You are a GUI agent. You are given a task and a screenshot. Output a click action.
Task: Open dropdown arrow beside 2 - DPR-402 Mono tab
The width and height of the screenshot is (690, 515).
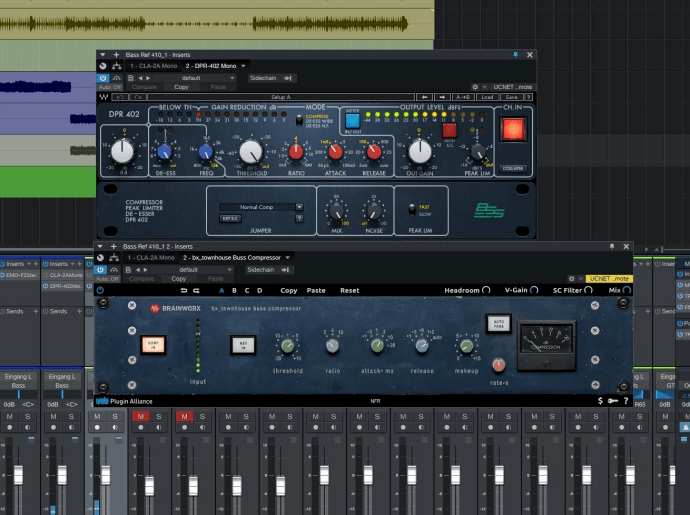(x=243, y=66)
